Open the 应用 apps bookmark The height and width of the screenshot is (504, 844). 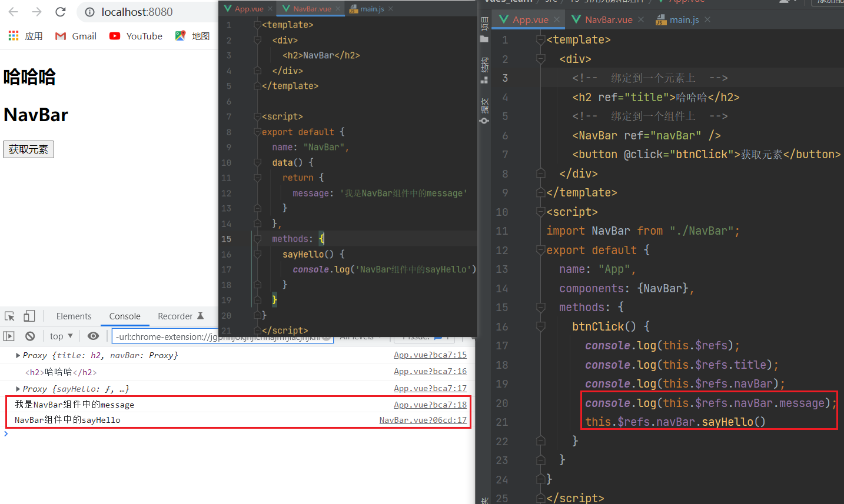[25, 36]
